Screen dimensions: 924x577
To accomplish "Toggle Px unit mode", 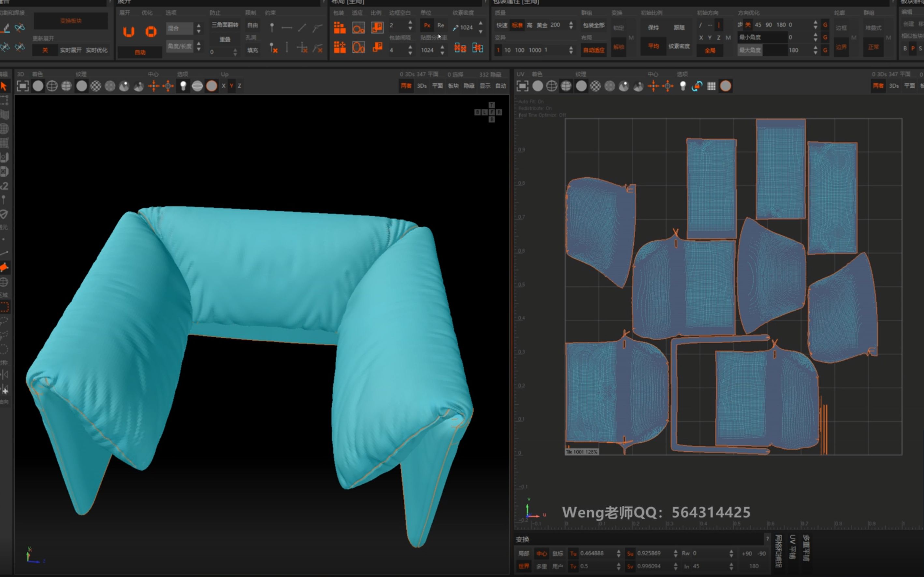I will (x=427, y=25).
